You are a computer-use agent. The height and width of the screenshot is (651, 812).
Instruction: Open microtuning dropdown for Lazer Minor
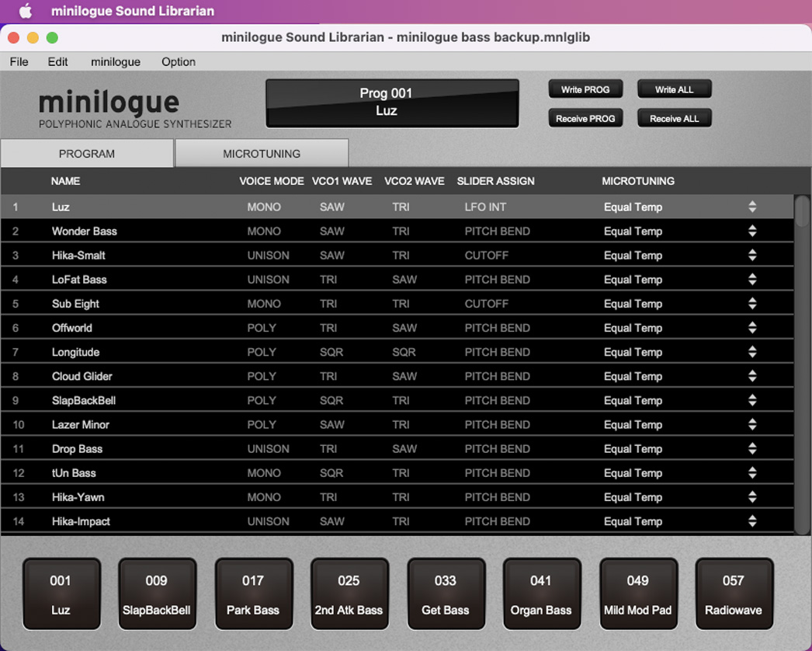tap(752, 424)
